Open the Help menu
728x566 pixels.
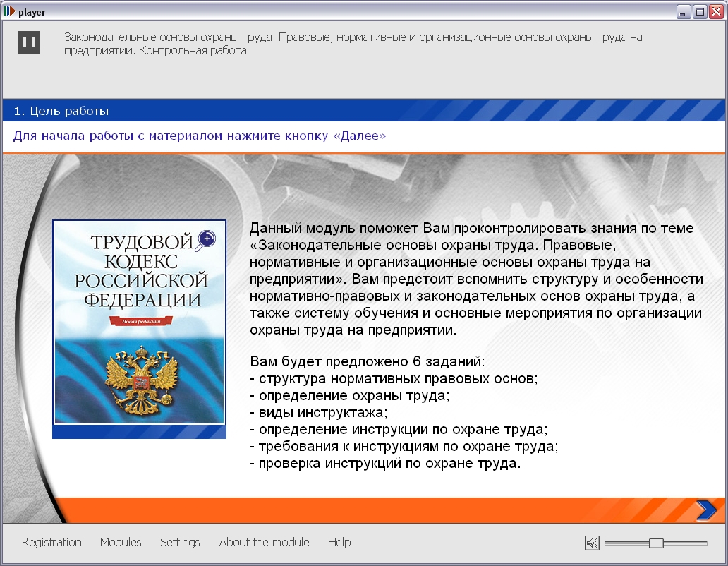(x=339, y=542)
